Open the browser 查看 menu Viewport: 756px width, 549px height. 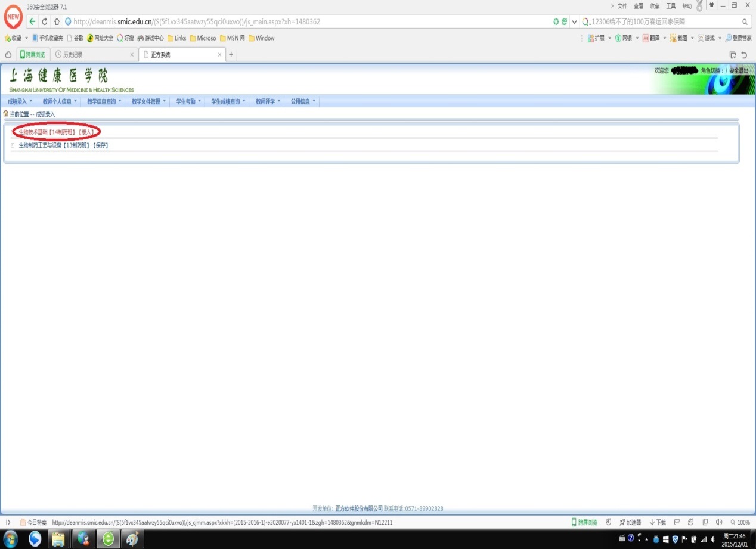[x=639, y=6]
